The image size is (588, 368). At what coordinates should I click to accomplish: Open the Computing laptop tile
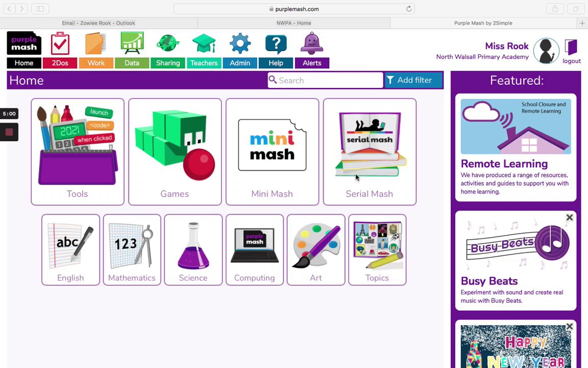click(255, 250)
